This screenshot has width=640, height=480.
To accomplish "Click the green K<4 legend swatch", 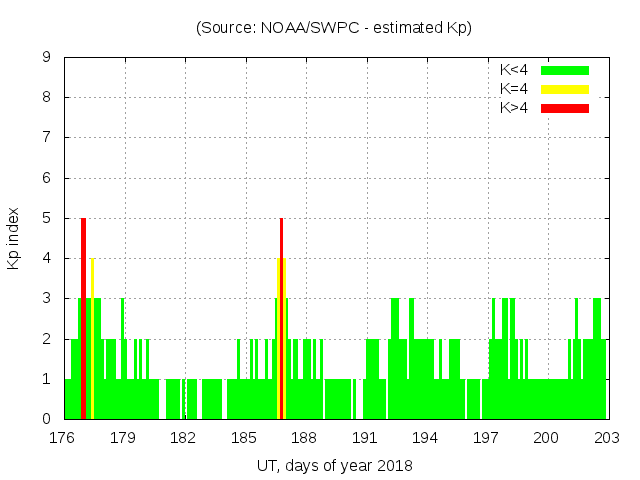I will (x=565, y=70).
